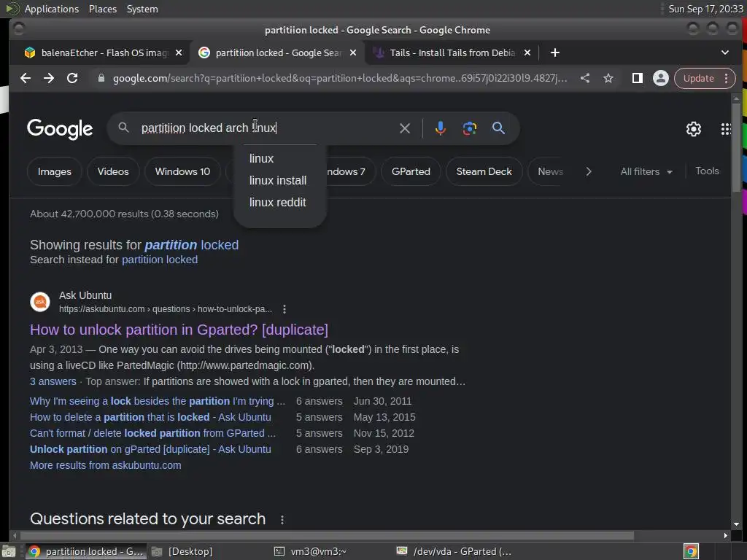Switch to the Tails Install tab
Screen dimensions: 747x560
click(450, 52)
